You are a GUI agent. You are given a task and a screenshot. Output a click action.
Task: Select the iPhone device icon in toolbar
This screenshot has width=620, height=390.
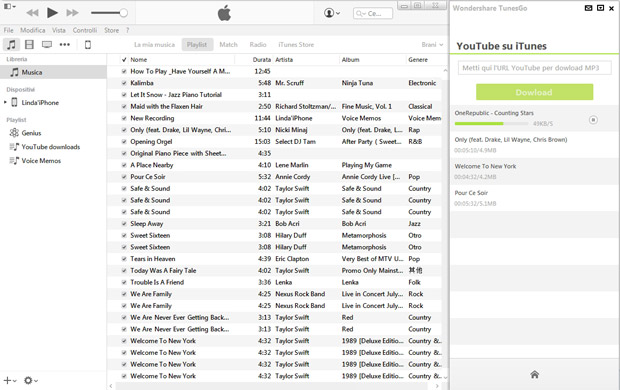tap(88, 45)
